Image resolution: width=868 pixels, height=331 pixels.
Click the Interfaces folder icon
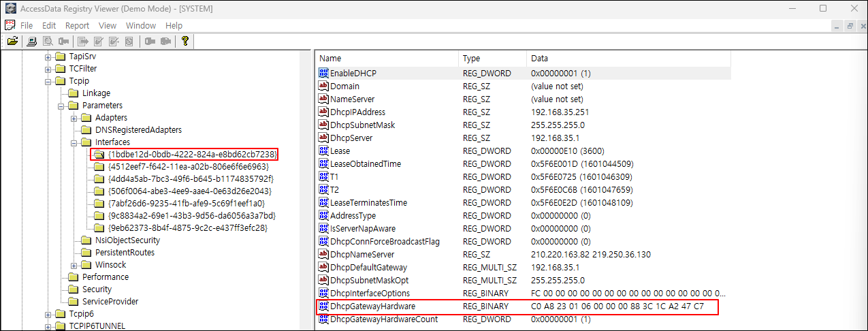pyautogui.click(x=86, y=142)
